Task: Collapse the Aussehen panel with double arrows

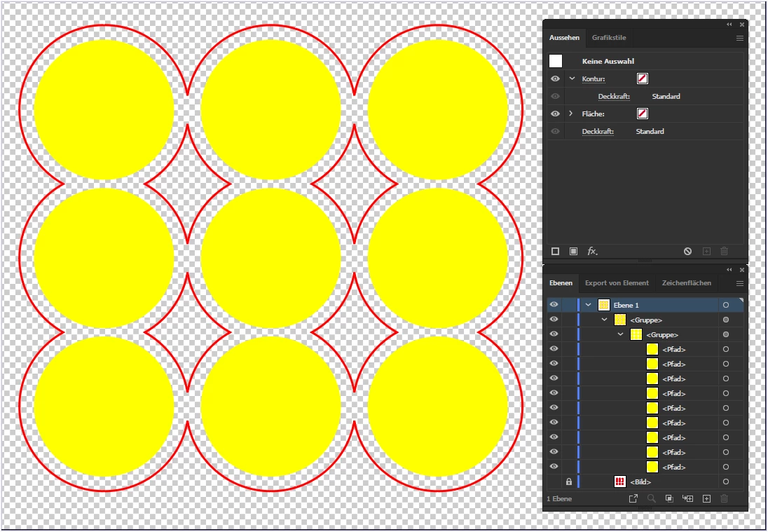Action: coord(729,25)
